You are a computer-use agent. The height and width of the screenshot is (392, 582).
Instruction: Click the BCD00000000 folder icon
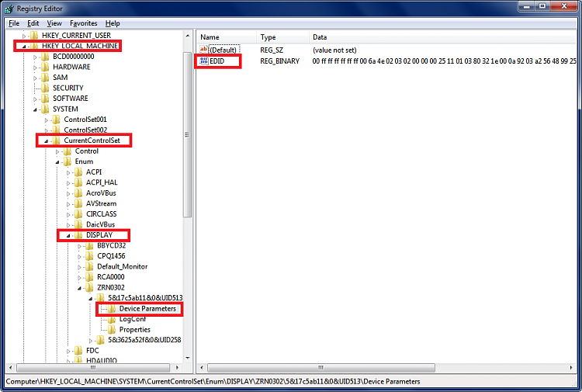45,57
